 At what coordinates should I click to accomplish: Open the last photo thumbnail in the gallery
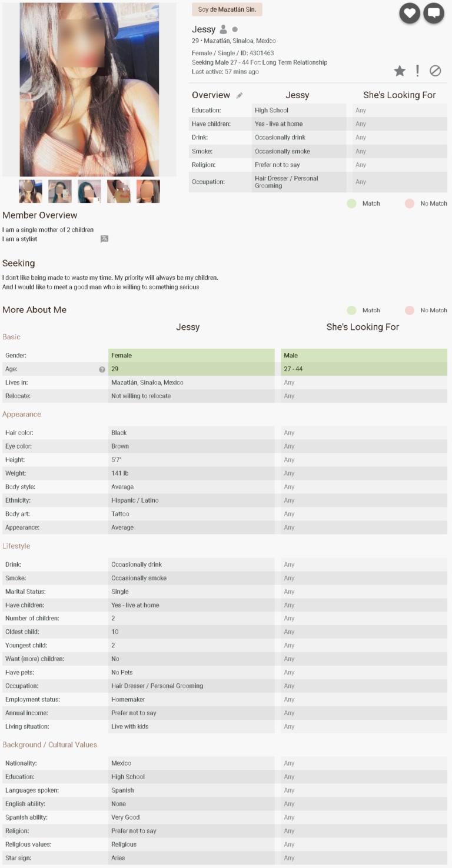pos(148,191)
